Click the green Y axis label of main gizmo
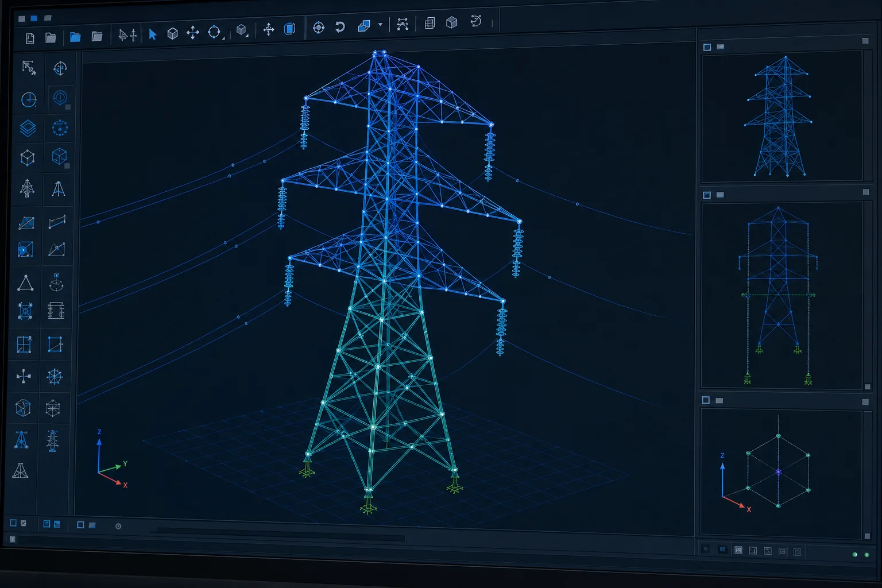882x588 pixels. point(125,464)
